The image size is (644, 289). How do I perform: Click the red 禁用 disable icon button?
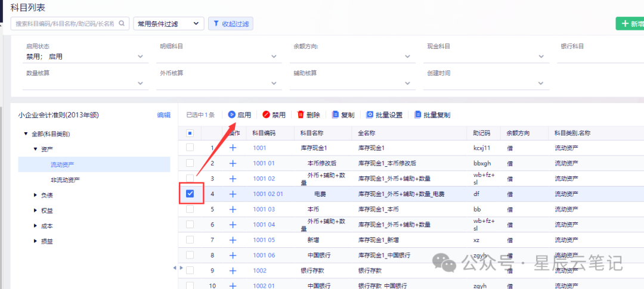click(266, 115)
